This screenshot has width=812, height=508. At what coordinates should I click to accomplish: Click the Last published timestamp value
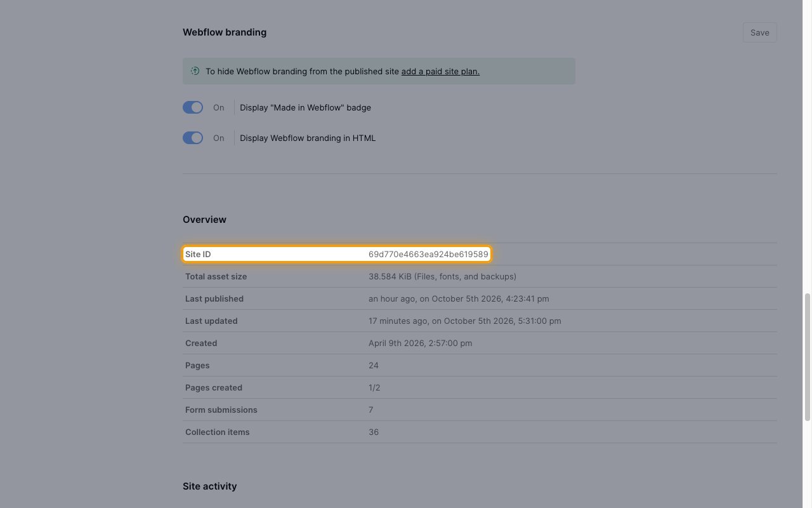459,298
